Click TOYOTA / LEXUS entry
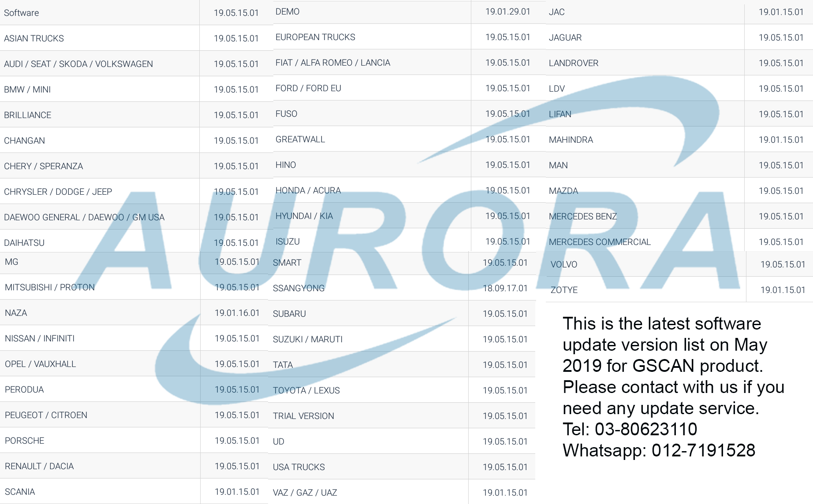 pyautogui.click(x=306, y=390)
